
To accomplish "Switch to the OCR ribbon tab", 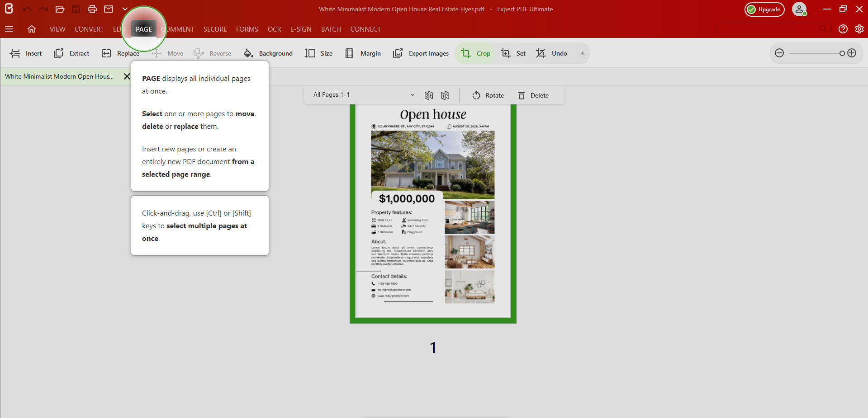I will click(x=274, y=29).
